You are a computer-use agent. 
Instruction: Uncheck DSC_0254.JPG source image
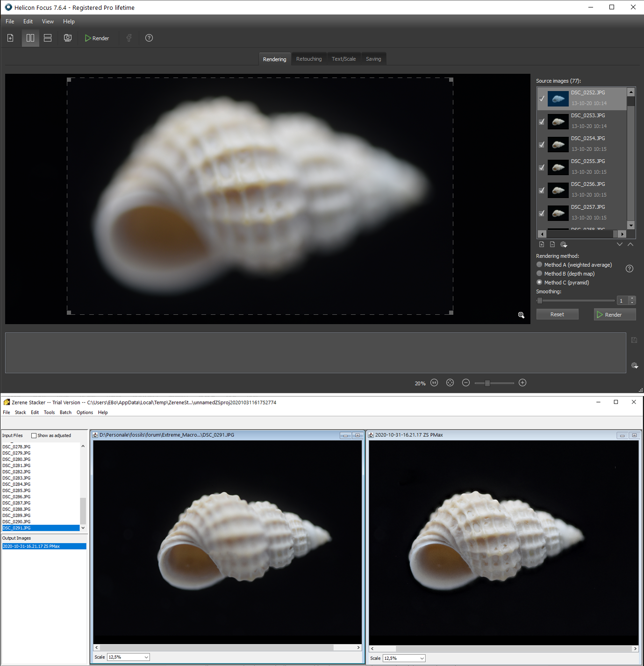point(542,144)
